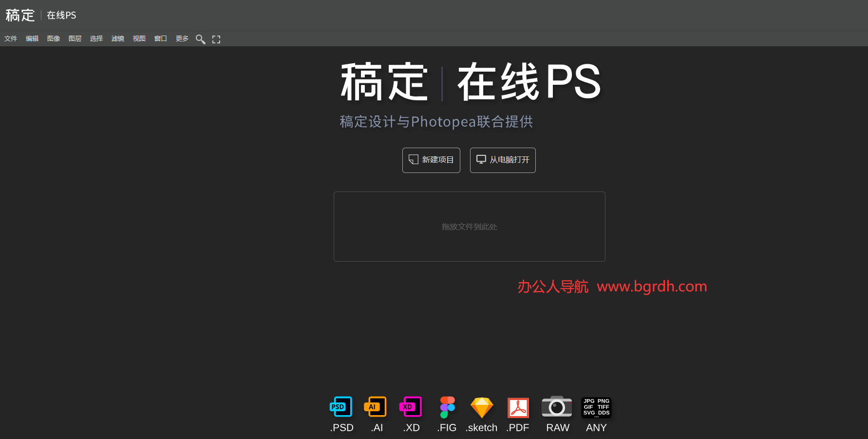The width and height of the screenshot is (868, 439).
Task: Click the search magnifier icon
Action: coord(200,39)
